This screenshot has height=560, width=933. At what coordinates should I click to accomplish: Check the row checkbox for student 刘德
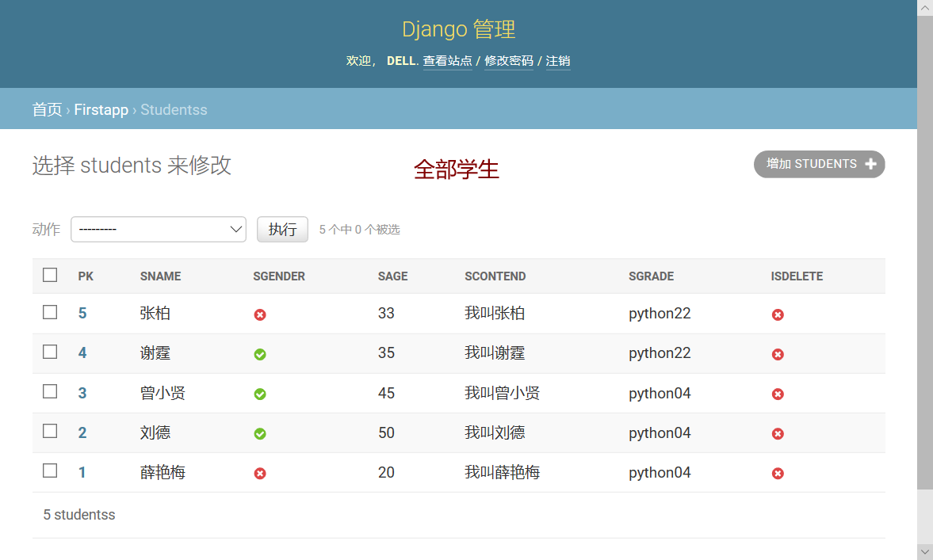50,431
